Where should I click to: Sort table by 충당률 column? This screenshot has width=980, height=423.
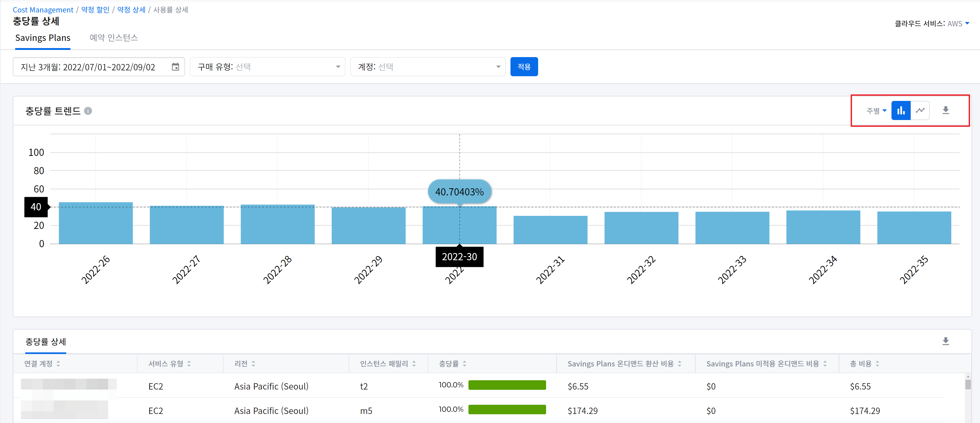(464, 364)
